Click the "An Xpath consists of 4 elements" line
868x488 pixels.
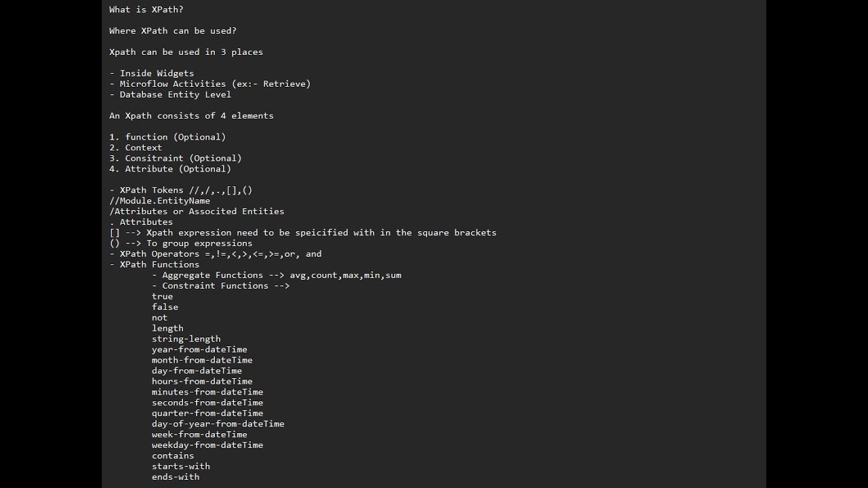click(191, 116)
